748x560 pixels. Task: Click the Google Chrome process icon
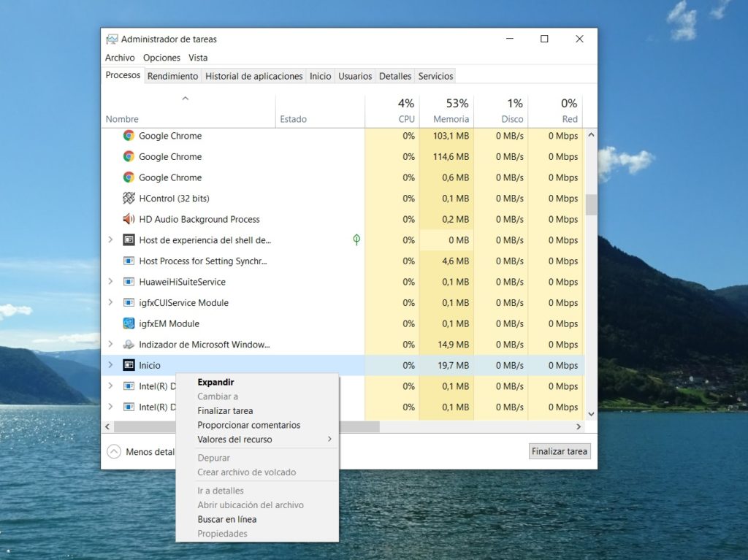pyautogui.click(x=128, y=136)
